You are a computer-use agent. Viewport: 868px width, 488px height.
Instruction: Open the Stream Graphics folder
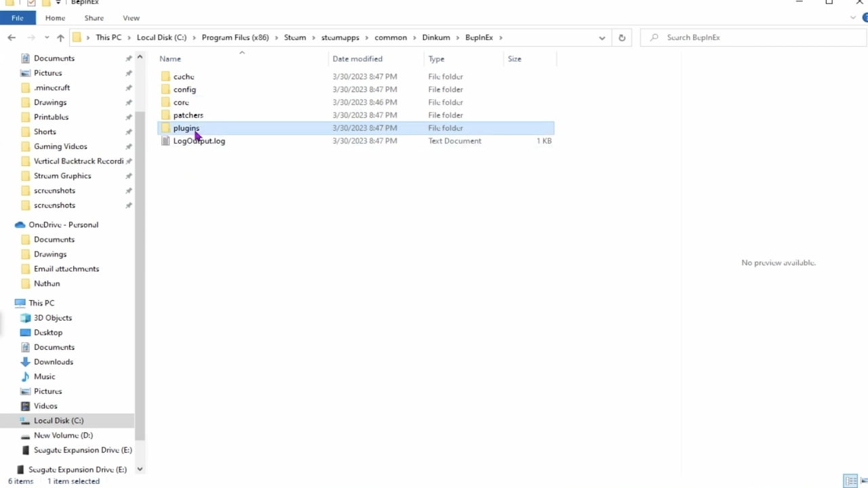point(62,176)
